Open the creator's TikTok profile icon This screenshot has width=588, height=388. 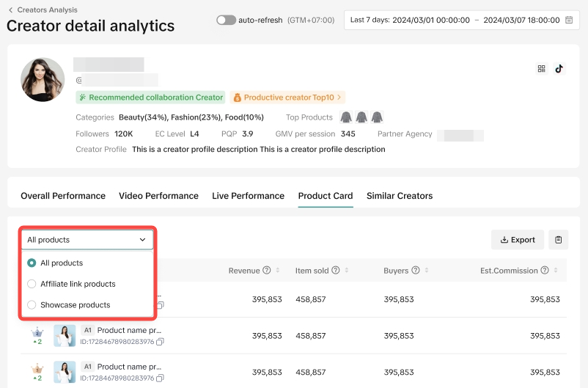pyautogui.click(x=559, y=69)
